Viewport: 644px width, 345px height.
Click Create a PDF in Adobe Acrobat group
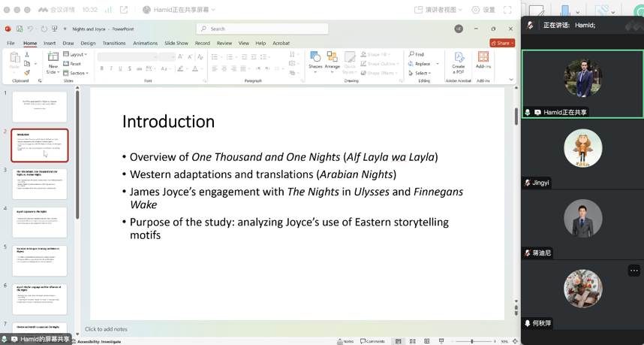[x=458, y=61]
